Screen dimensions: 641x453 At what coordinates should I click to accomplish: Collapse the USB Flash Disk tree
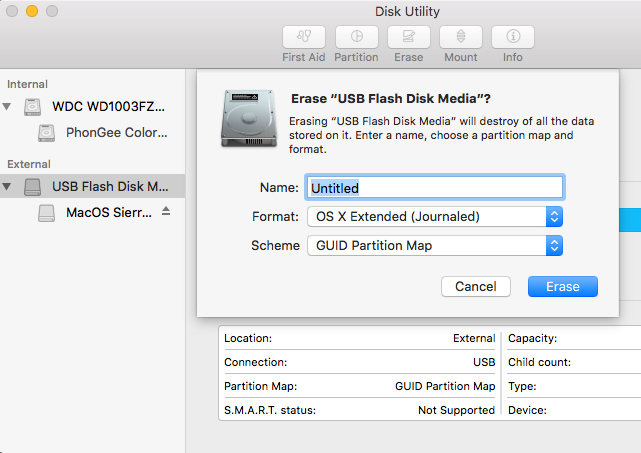tap(8, 186)
